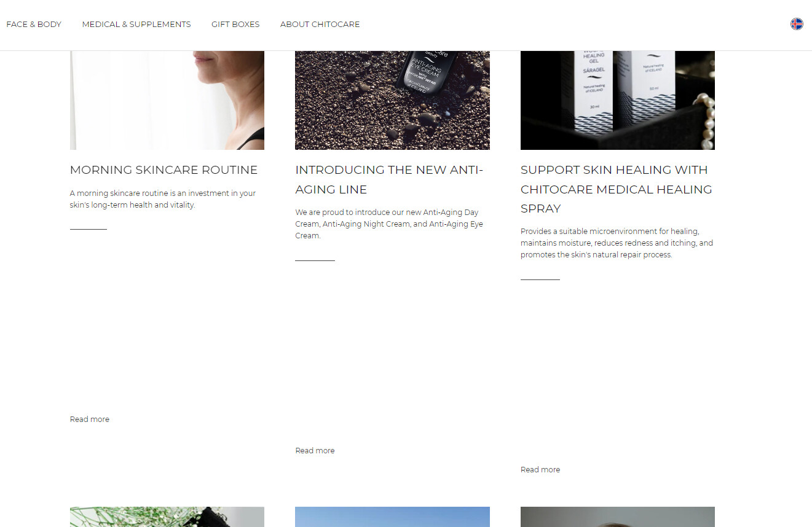The height and width of the screenshot is (527, 812).
Task: Click the morning skincare routine excerpt text
Action: point(163,199)
